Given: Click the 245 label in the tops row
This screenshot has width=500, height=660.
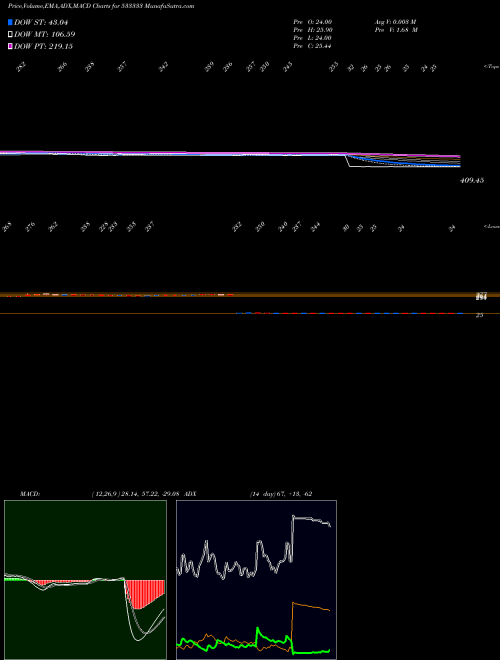Looking at the screenshot, I should tap(288, 67).
